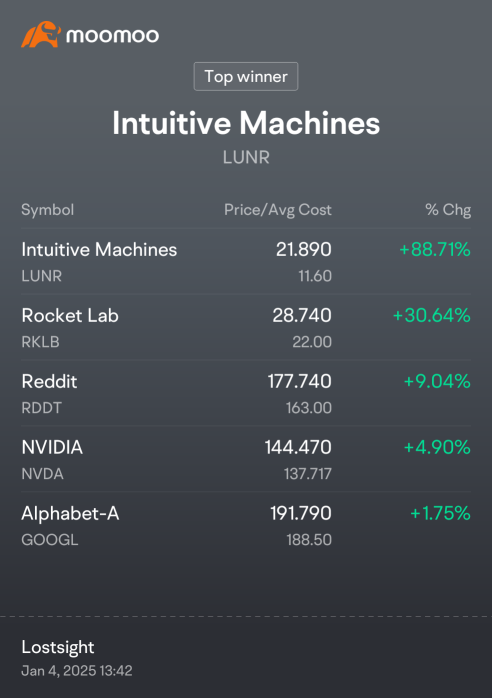Sort by the % Chg column header
Image resolution: width=492 pixels, height=698 pixels.
coord(448,210)
